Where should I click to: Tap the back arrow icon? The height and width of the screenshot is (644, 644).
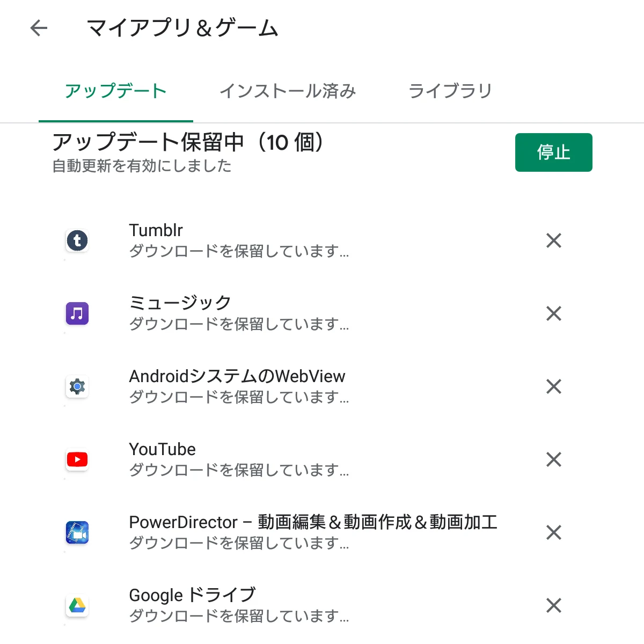[x=39, y=28]
